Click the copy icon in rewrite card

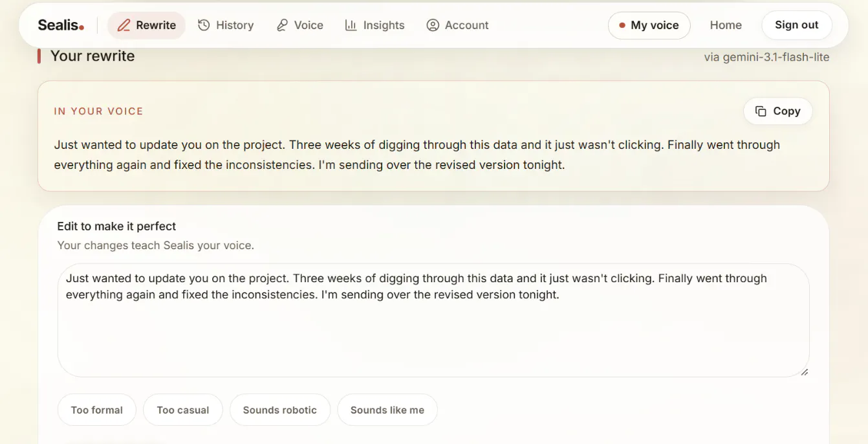pos(761,111)
